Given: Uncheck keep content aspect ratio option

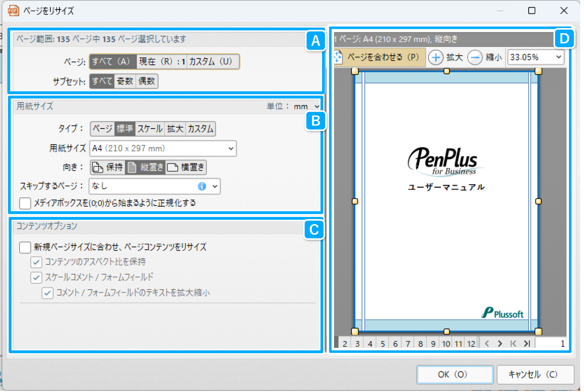Looking at the screenshot, I should [37, 262].
